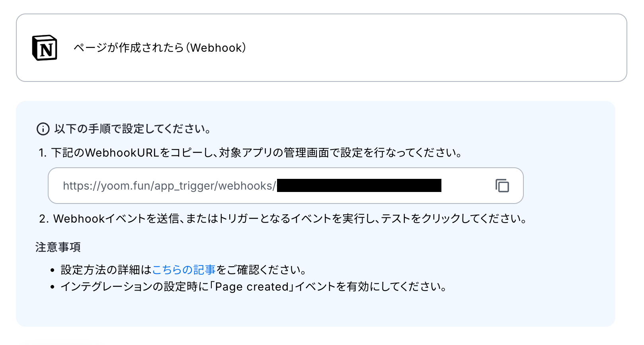Click the 設定方法の詳細は text
Image resolution: width=644 pixels, height=345 pixels.
pos(106,270)
